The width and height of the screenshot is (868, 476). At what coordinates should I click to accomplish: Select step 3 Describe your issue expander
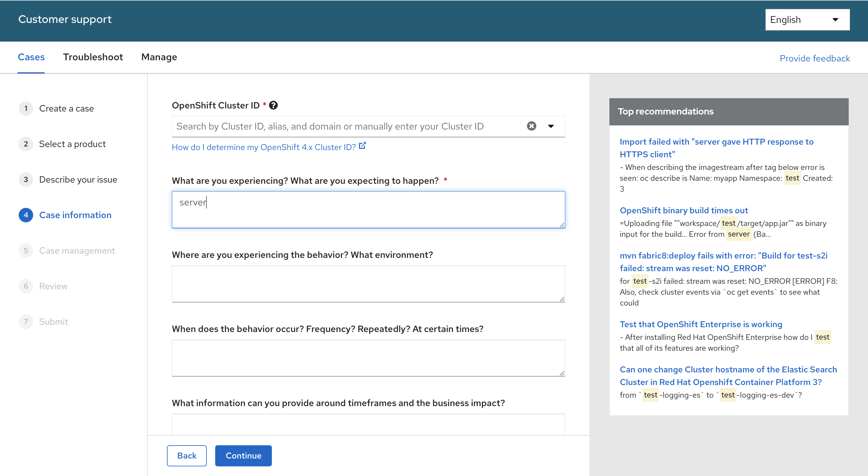coord(77,179)
